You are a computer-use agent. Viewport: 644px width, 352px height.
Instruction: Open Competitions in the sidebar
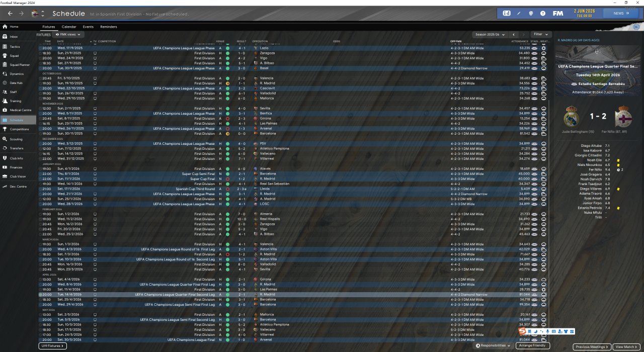pyautogui.click(x=18, y=129)
